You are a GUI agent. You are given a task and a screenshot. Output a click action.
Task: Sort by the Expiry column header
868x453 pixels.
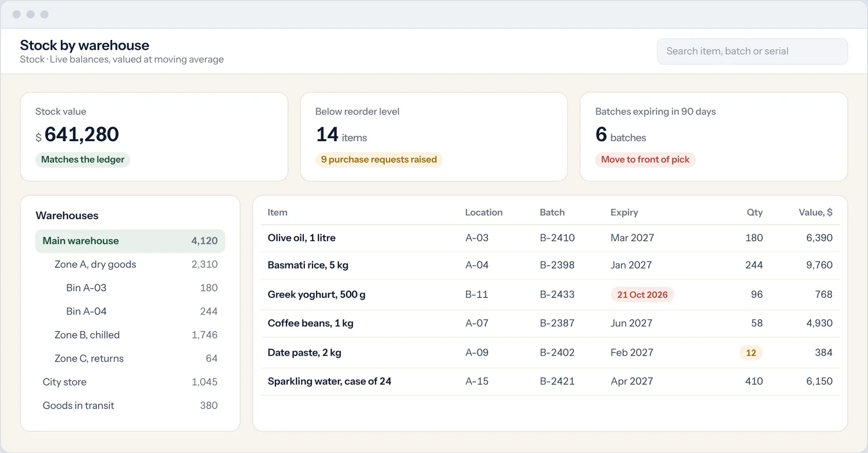click(x=624, y=212)
